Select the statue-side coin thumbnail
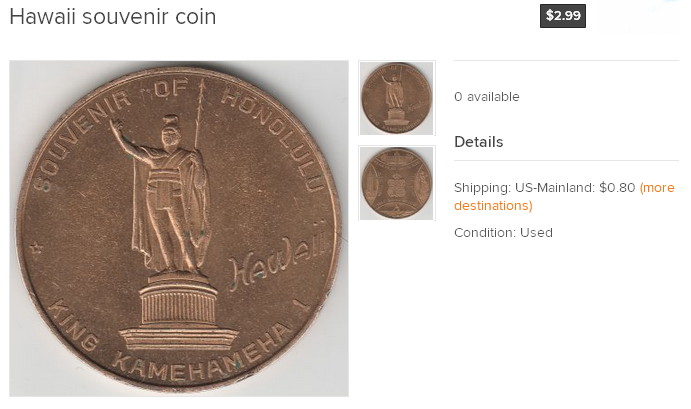This screenshot has width=691, height=409. 397,98
